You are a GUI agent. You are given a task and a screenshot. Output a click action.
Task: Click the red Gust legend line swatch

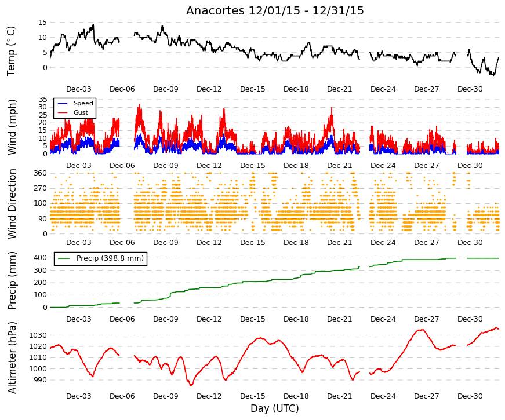coord(62,112)
